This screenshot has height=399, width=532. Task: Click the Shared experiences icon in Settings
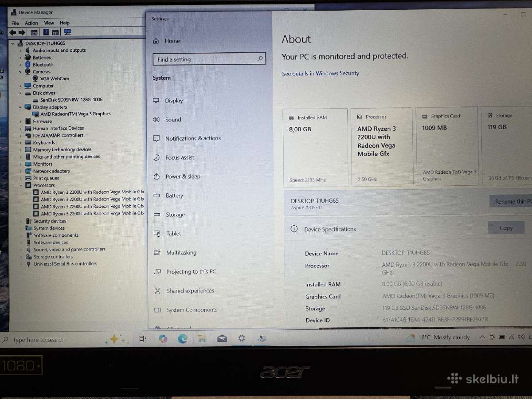157,291
